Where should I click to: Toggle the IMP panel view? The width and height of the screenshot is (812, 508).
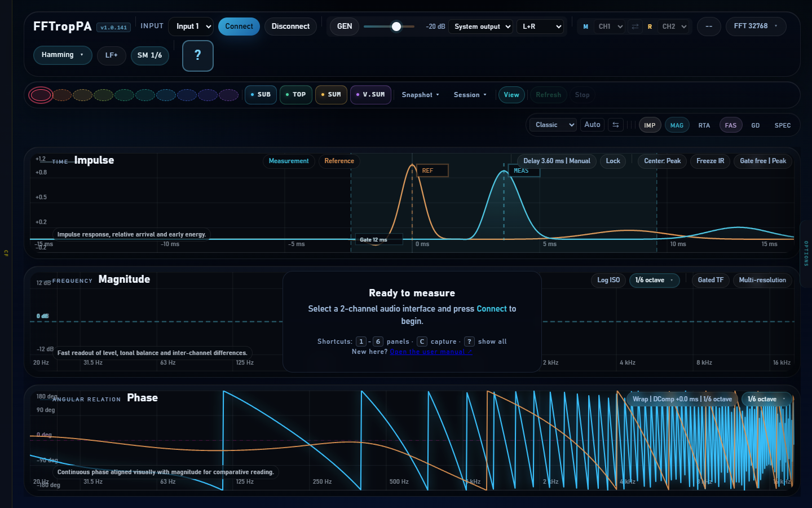650,125
